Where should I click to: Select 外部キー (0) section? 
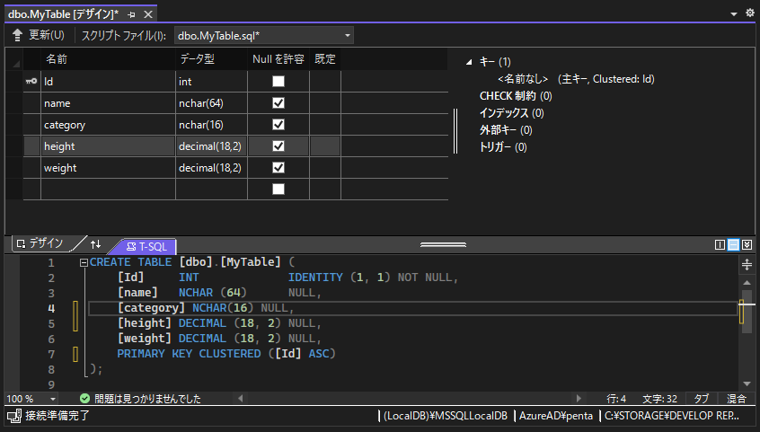point(506,130)
